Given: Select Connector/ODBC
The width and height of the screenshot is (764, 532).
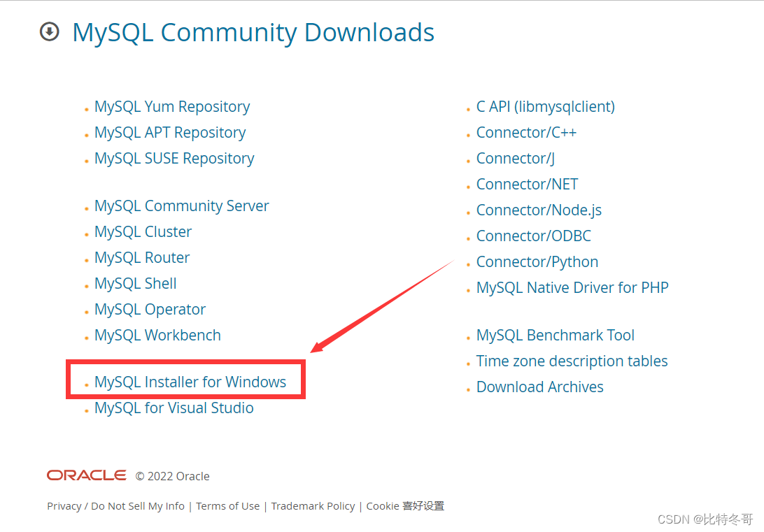Looking at the screenshot, I should point(534,236).
